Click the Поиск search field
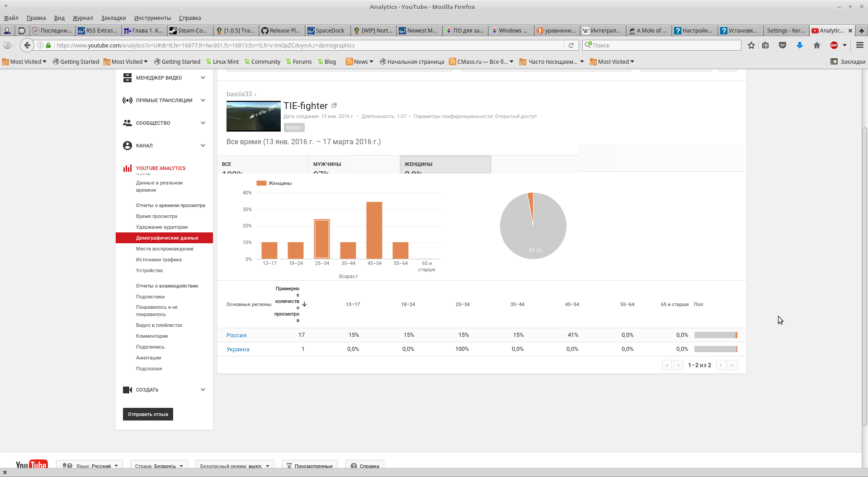Image resolution: width=868 pixels, height=477 pixels. 662,45
